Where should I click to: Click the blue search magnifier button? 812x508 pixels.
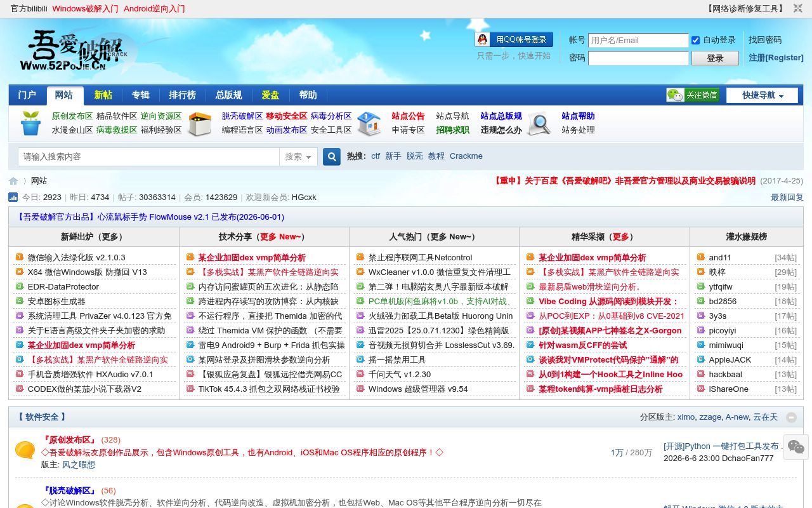pyautogui.click(x=332, y=156)
